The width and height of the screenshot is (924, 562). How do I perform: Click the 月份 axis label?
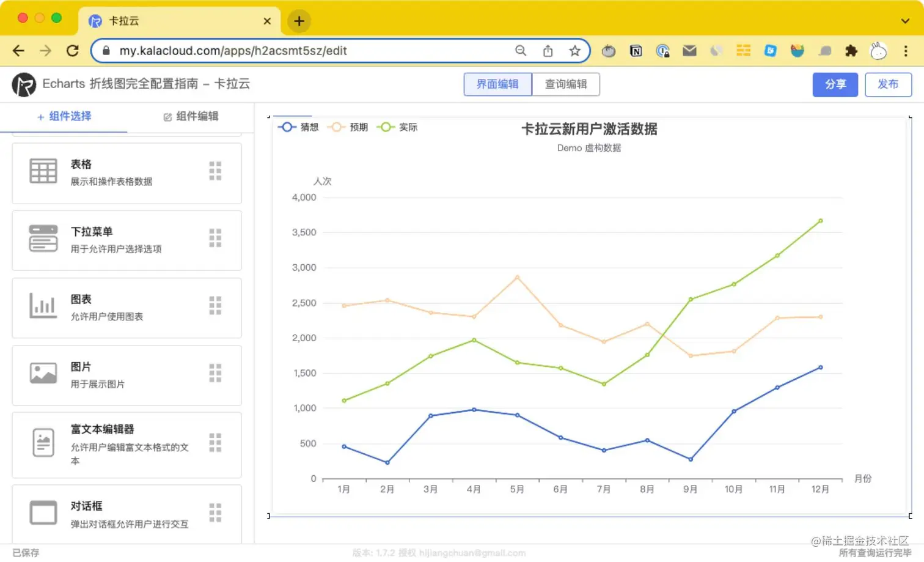pyautogui.click(x=863, y=478)
